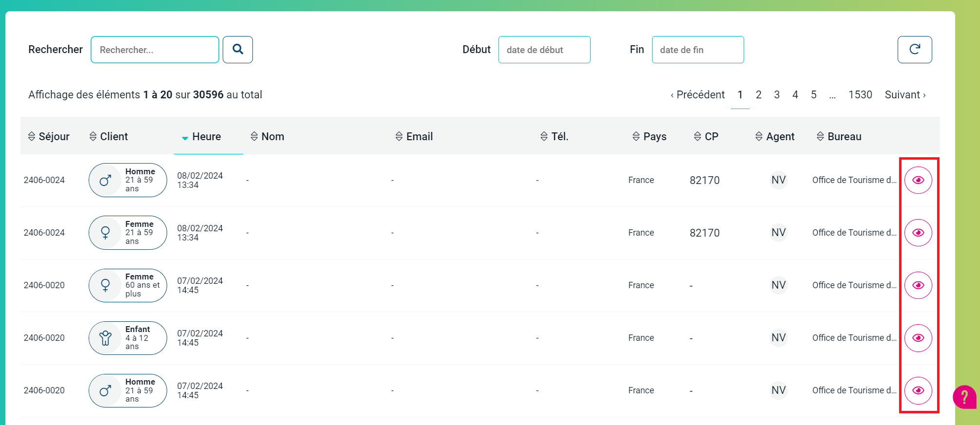Screen dimensions: 980x425
Task: Jump to last page 1530
Action: pyautogui.click(x=860, y=95)
